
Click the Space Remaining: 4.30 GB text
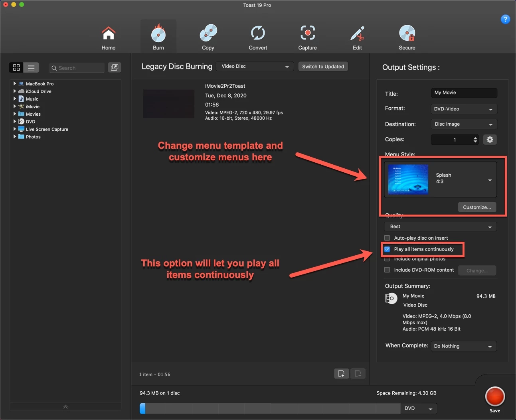click(406, 393)
